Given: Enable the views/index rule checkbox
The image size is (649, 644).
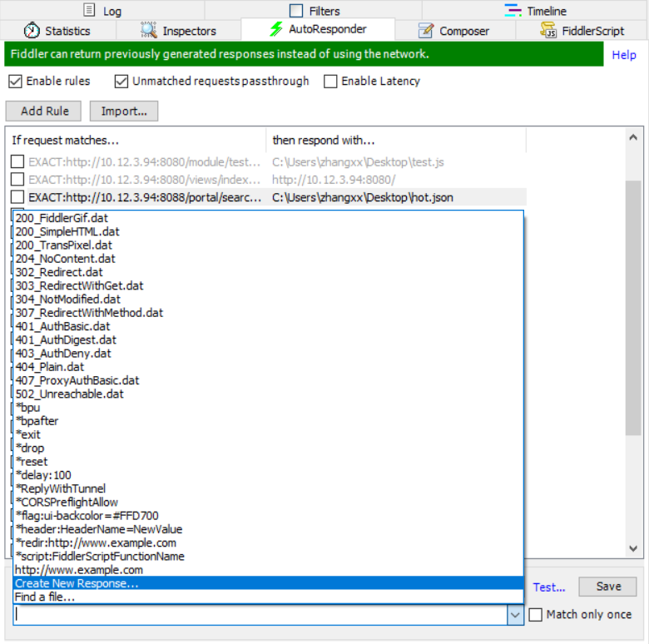Looking at the screenshot, I should pyautogui.click(x=17, y=179).
